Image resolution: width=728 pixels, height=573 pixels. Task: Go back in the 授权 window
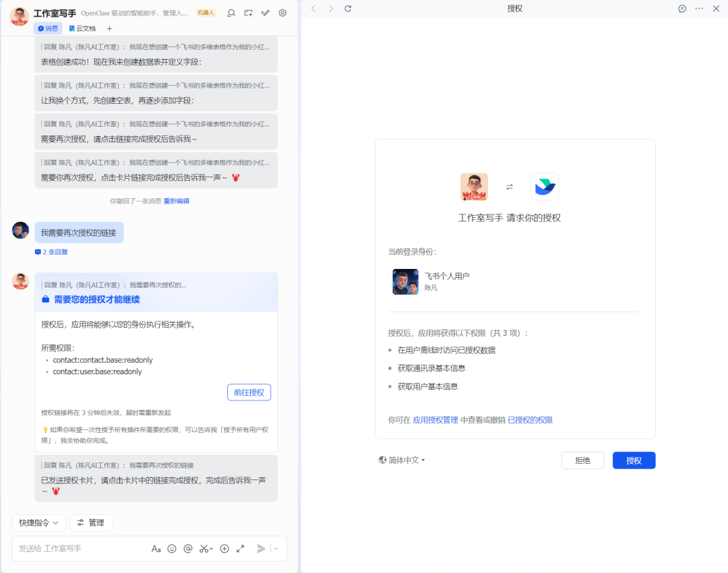tap(314, 8)
